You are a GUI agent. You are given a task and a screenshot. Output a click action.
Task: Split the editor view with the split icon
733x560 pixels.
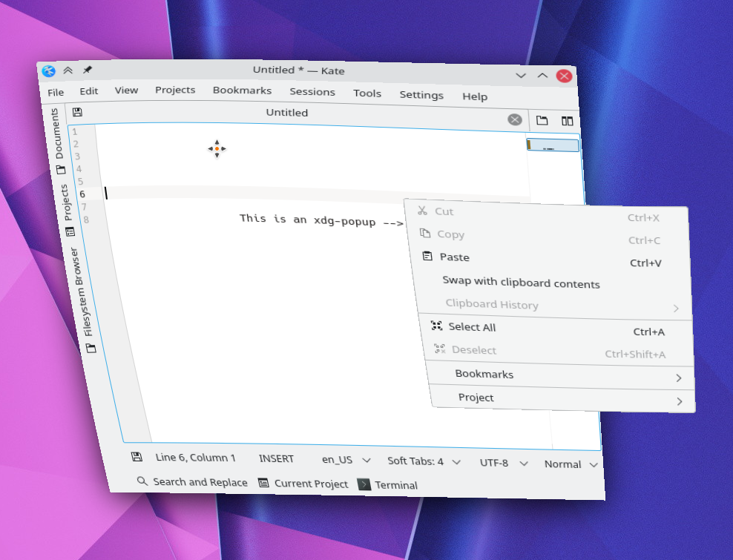567,119
